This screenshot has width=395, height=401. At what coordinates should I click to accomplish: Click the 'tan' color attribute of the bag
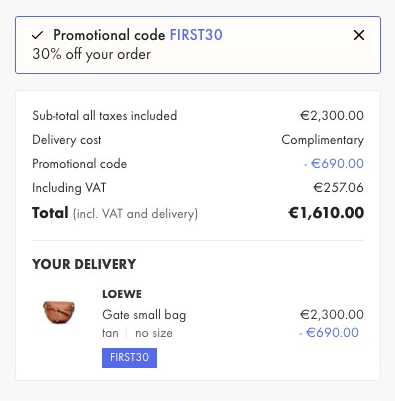[x=110, y=333]
